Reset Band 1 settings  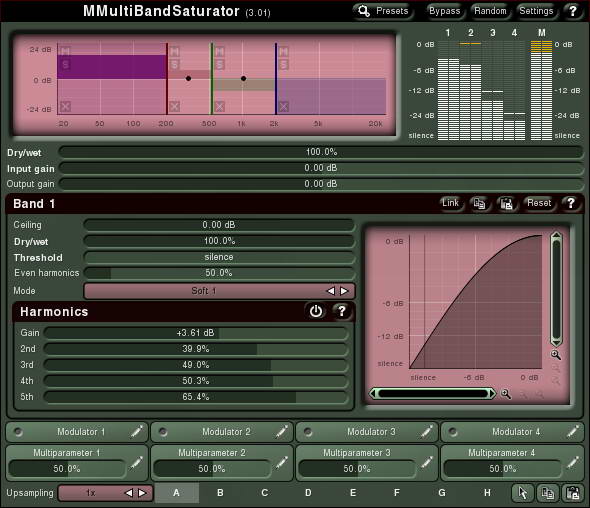539,203
